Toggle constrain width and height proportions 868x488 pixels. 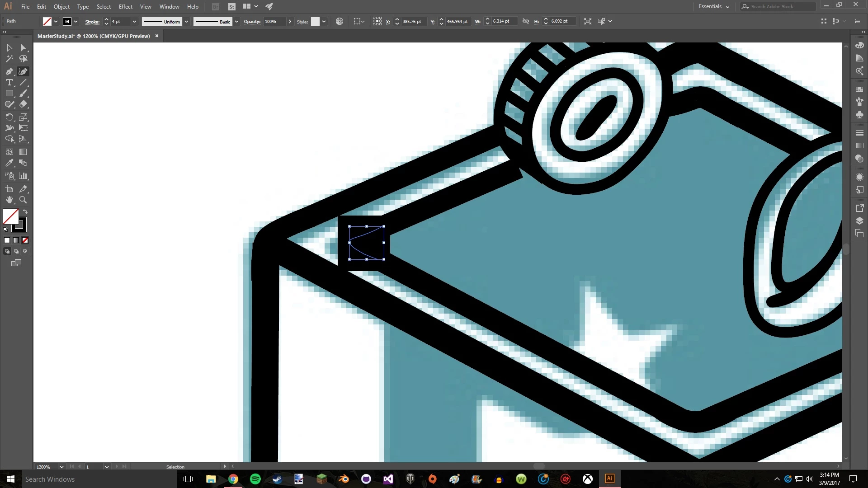tap(525, 21)
